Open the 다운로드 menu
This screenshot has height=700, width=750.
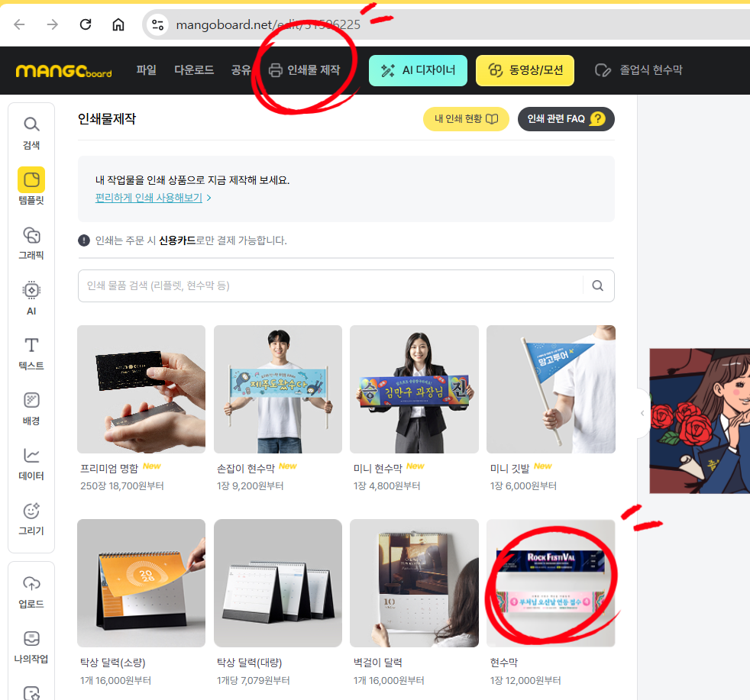194,70
